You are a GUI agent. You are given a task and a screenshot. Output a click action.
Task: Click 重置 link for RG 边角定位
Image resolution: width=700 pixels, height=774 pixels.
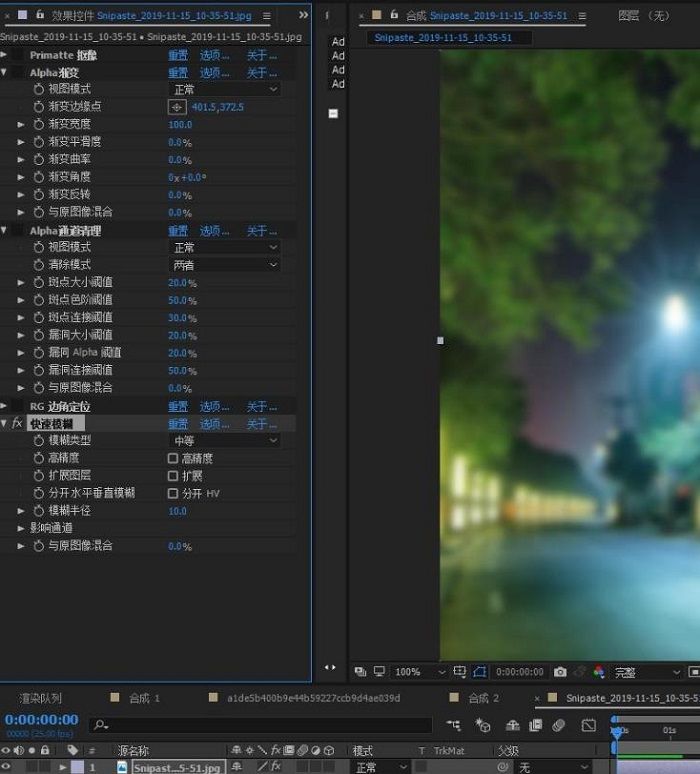click(178, 407)
